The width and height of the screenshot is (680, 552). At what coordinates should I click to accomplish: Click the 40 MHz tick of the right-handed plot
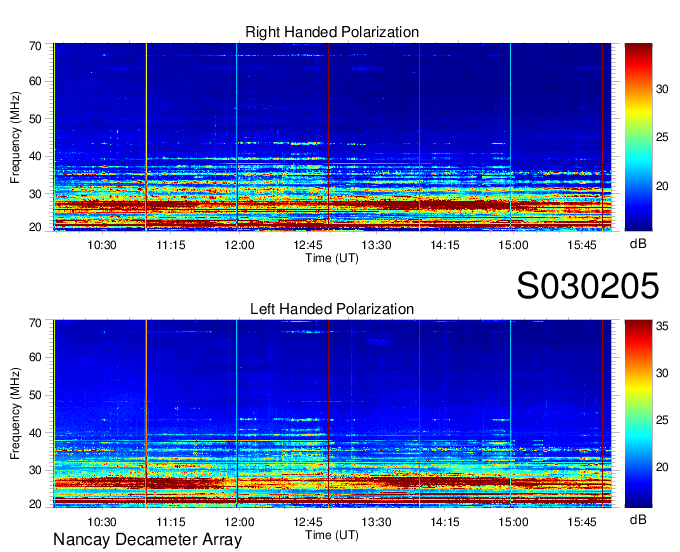tap(35, 156)
